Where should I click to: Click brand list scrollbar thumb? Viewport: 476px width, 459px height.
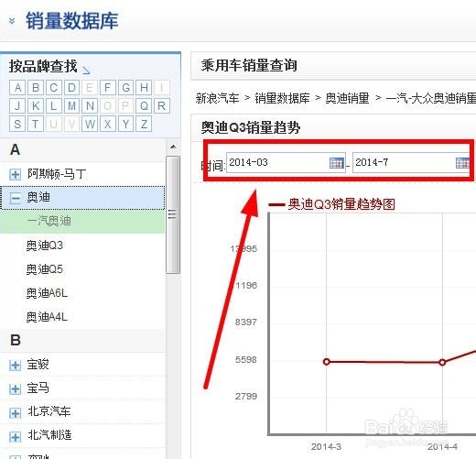coord(173,214)
